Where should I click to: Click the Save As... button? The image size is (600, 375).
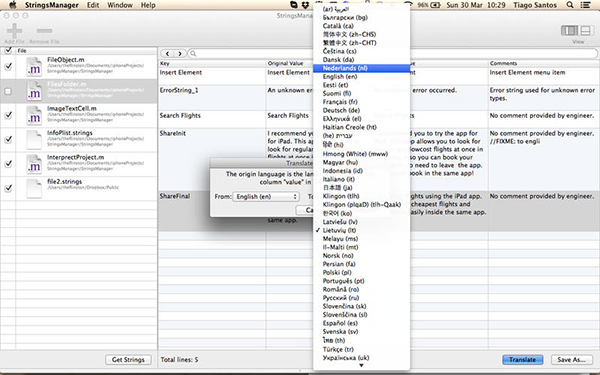click(x=571, y=360)
